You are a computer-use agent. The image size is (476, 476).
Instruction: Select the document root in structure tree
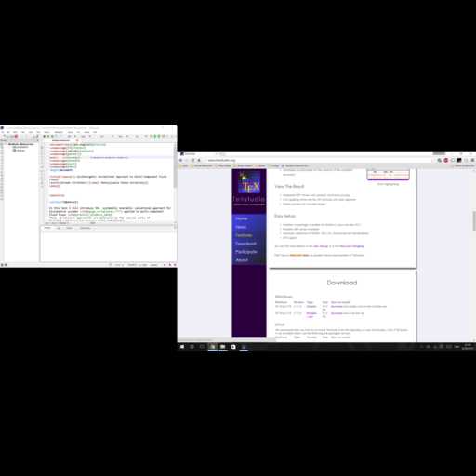click(20, 144)
